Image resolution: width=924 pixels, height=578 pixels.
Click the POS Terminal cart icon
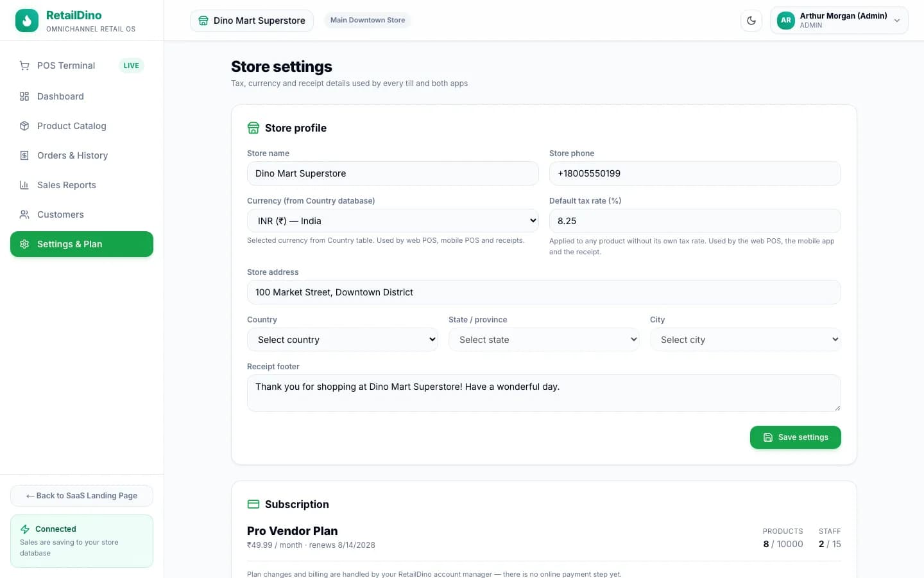[x=24, y=66]
